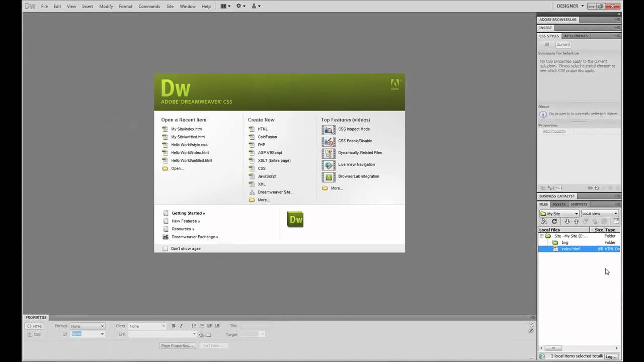
Task: Open the My Site dropdown in Files panel
Action: (x=558, y=213)
